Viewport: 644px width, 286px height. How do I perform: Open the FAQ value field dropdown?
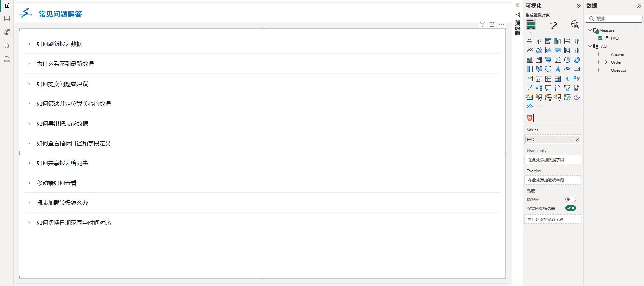(572, 140)
